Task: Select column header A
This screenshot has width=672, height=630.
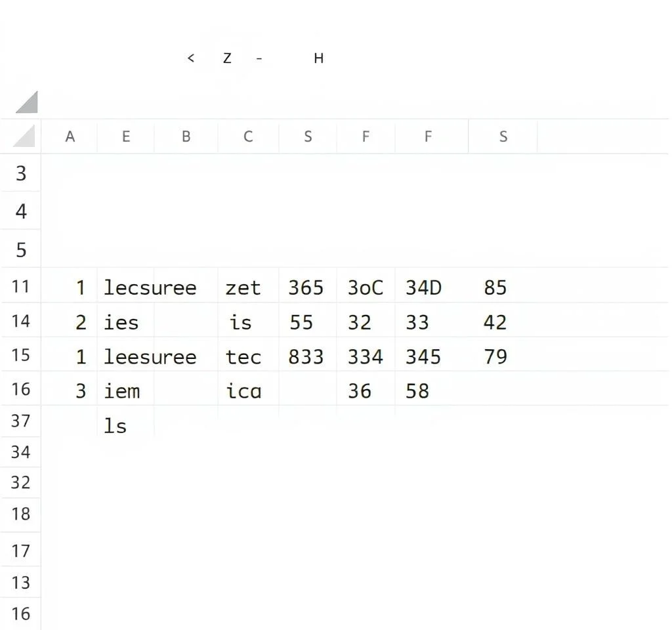Action: point(70,136)
